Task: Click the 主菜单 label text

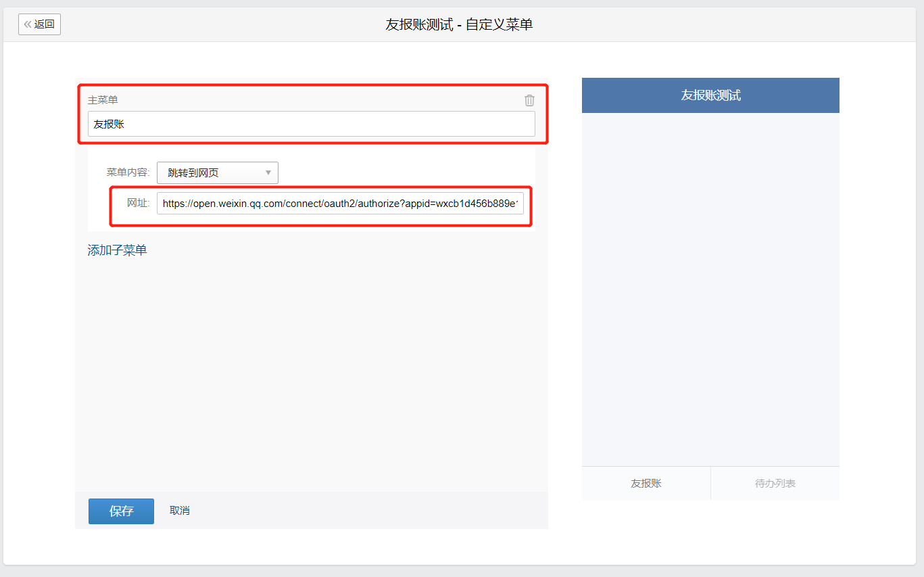Action: (x=103, y=99)
